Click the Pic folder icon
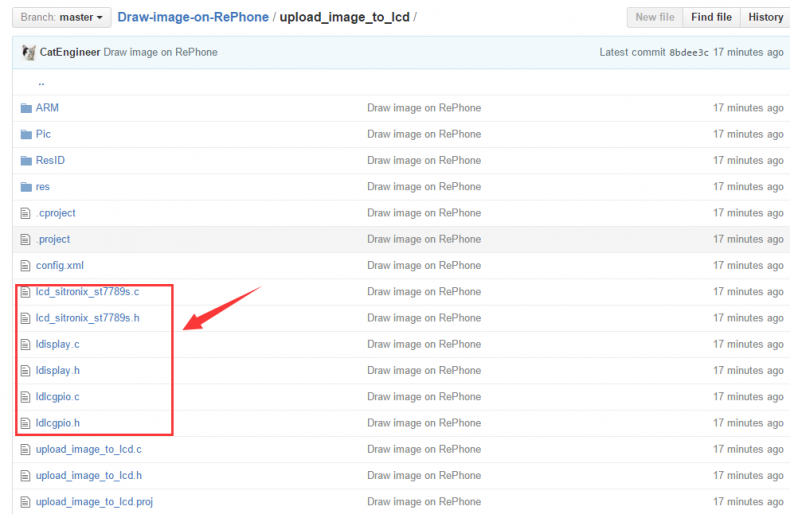The width and height of the screenshot is (790, 514). 26,135
